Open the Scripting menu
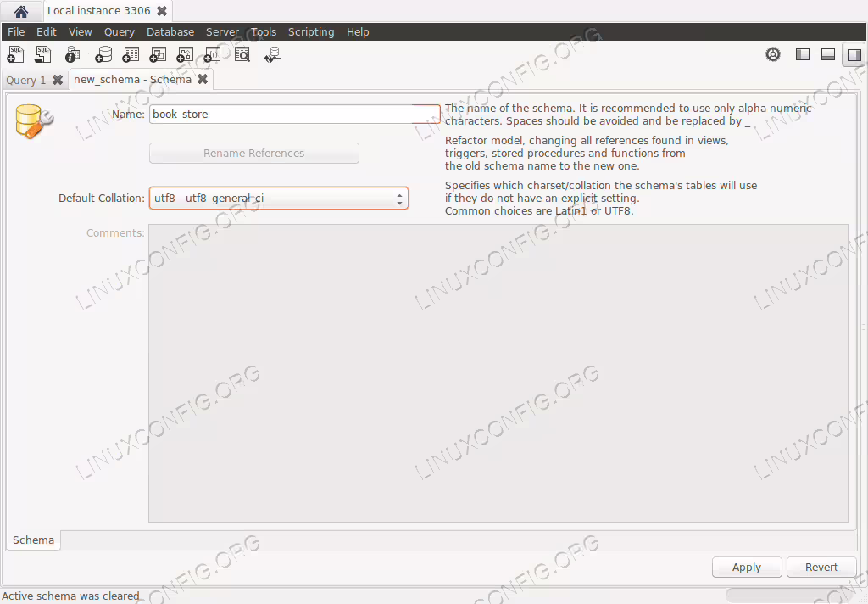The image size is (868, 604). click(x=311, y=31)
